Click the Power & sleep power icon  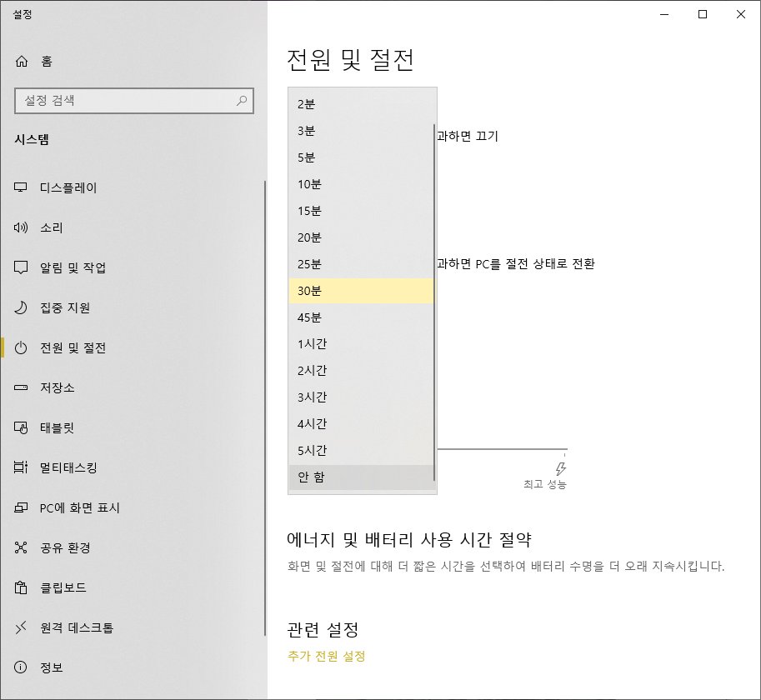click(x=20, y=347)
